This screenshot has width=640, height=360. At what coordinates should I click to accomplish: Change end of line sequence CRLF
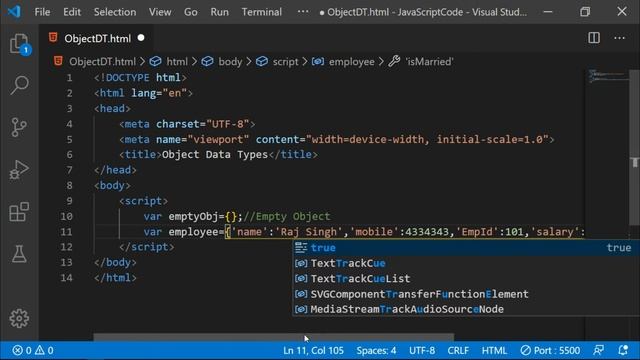458,350
